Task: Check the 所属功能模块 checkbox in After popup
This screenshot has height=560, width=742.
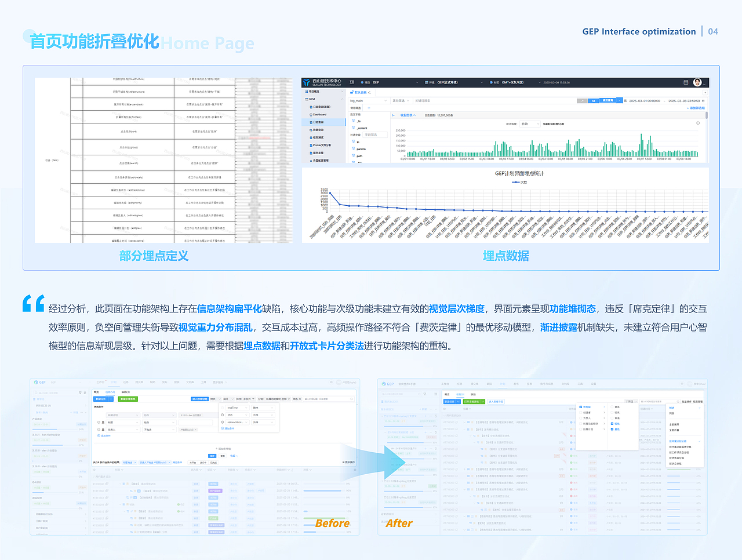Action: (581, 424)
